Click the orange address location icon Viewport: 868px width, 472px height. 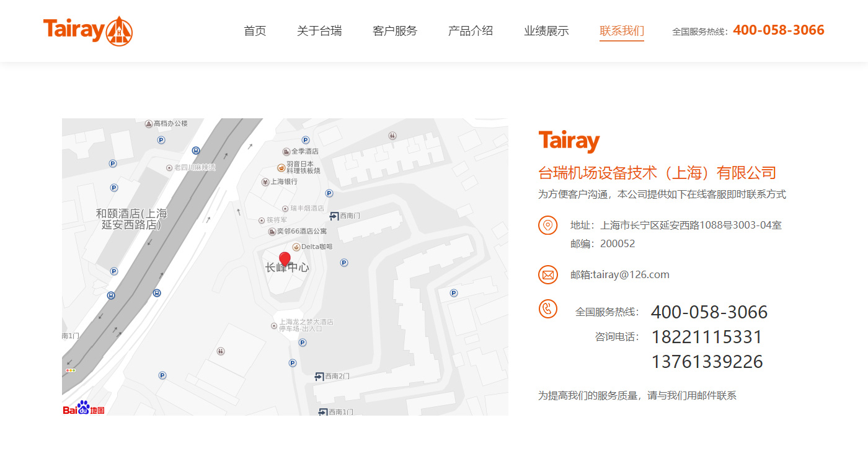pyautogui.click(x=547, y=225)
